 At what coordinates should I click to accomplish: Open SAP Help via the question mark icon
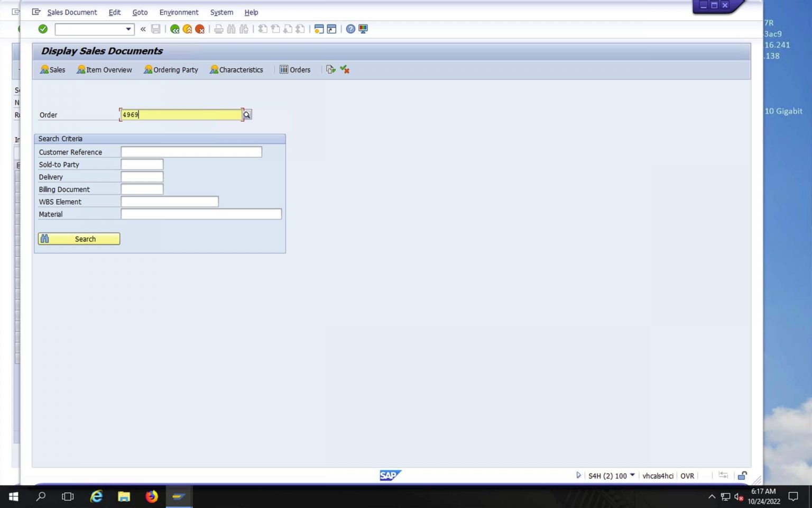click(350, 29)
